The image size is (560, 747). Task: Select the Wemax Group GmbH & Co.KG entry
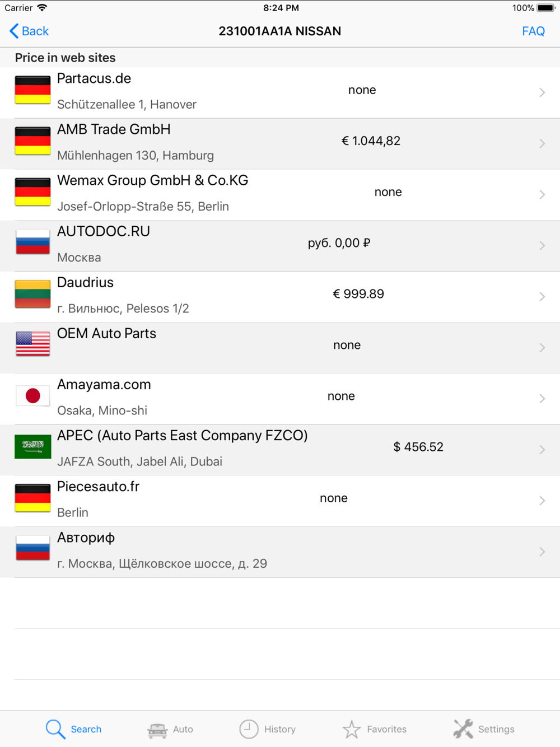coord(280,194)
